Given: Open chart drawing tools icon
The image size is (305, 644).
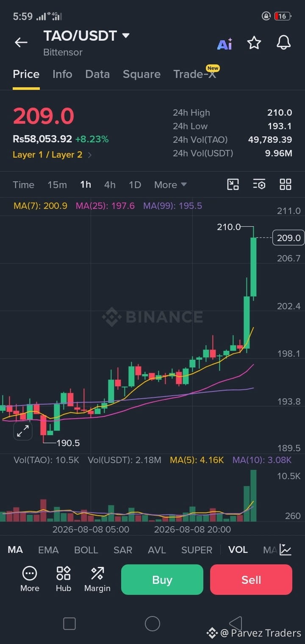Looking at the screenshot, I should click(x=233, y=184).
